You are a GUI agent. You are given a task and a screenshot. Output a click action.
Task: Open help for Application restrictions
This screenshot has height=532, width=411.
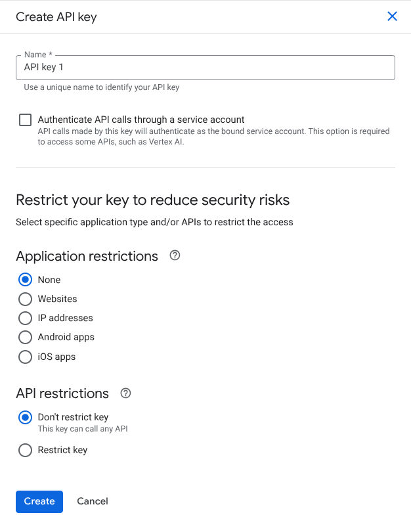[174, 256]
